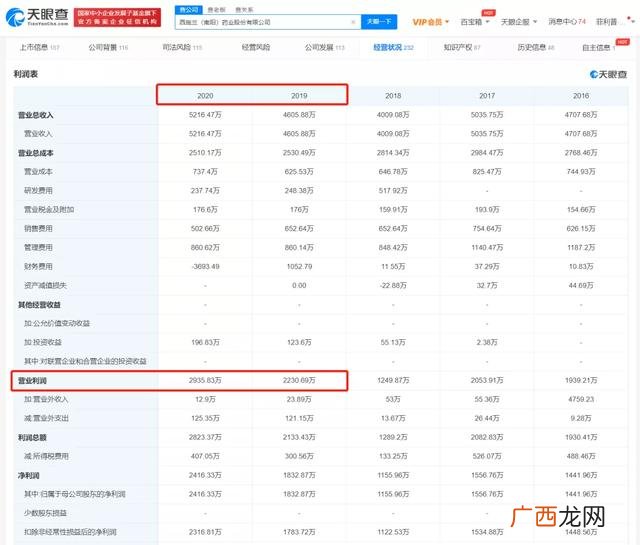Switch to the 经营风险 tab
The height and width of the screenshot is (545, 640).
(x=256, y=47)
